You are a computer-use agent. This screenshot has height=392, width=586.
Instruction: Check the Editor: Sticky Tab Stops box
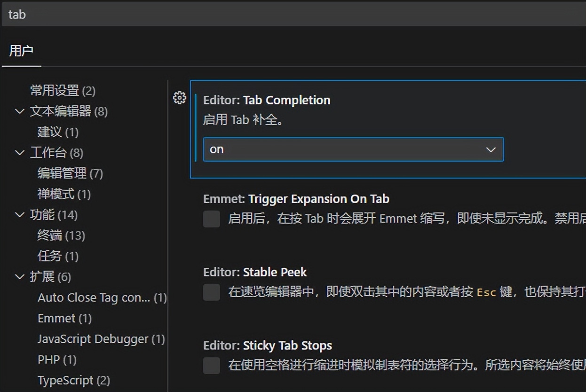(x=211, y=366)
